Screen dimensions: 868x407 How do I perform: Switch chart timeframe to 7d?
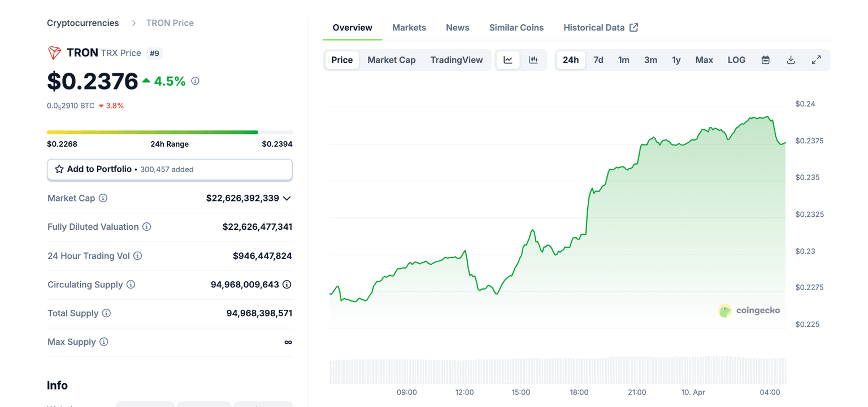tap(598, 59)
